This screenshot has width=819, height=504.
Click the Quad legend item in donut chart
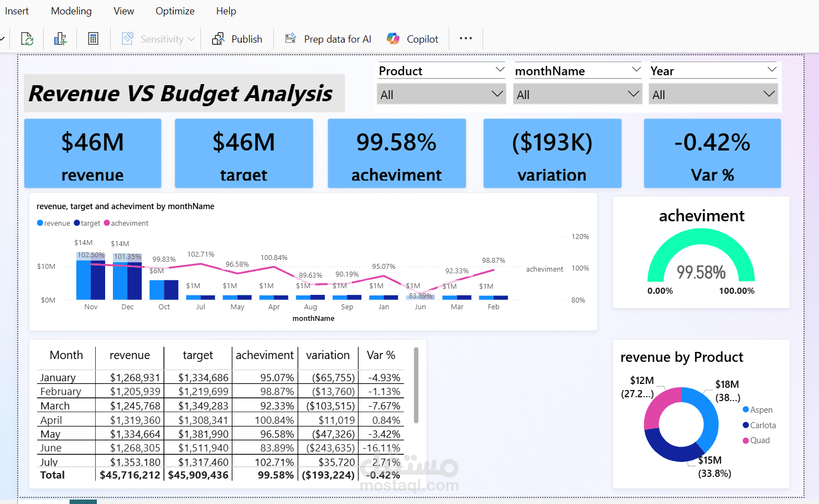[756, 440]
